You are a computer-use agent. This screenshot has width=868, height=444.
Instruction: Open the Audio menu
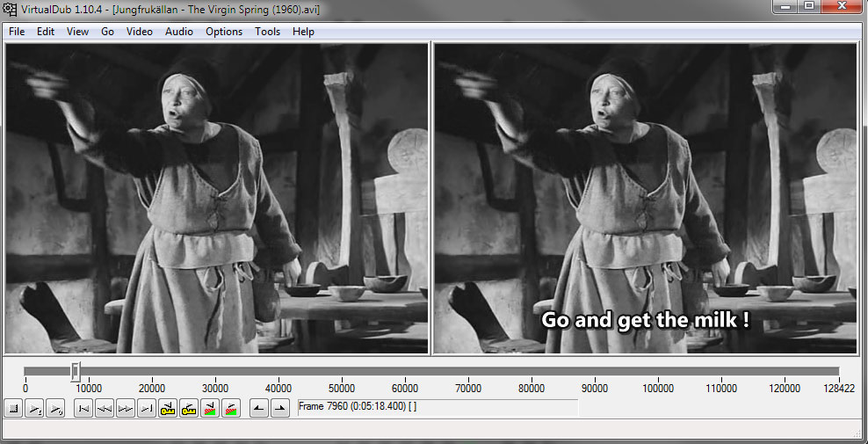pos(179,32)
